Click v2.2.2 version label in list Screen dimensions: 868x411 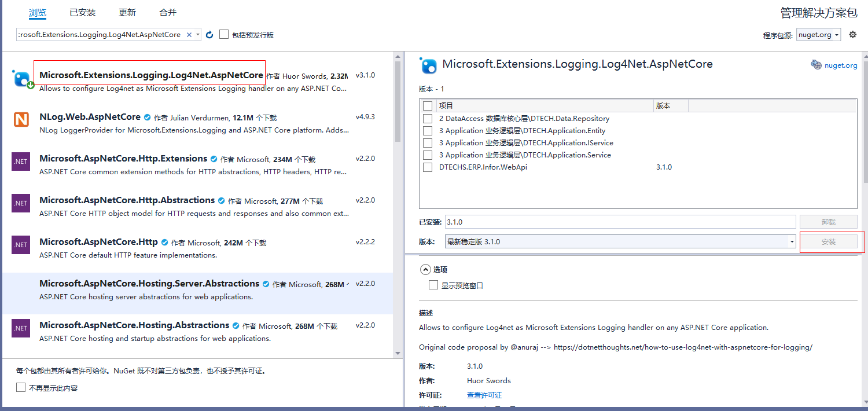[365, 242]
